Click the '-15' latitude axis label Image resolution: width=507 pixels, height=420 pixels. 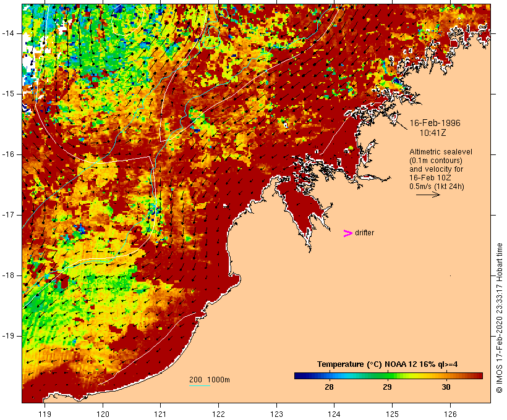tap(8, 94)
